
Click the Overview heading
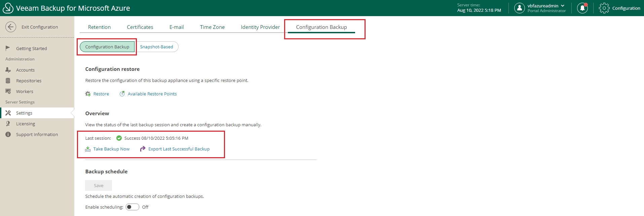click(x=97, y=113)
